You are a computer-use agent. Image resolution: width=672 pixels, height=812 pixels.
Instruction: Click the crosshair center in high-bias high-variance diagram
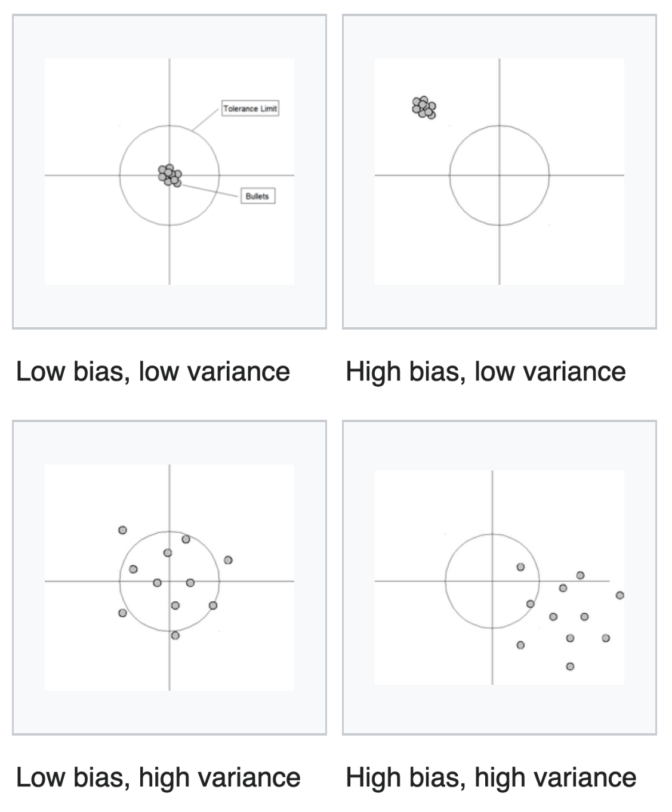(x=492, y=580)
